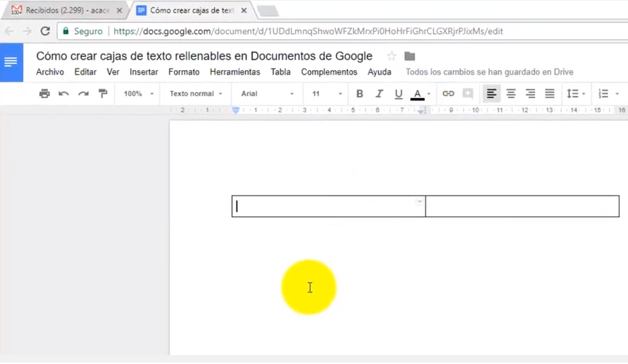The width and height of the screenshot is (628, 364).
Task: Toggle Underline formatting
Action: tap(398, 94)
